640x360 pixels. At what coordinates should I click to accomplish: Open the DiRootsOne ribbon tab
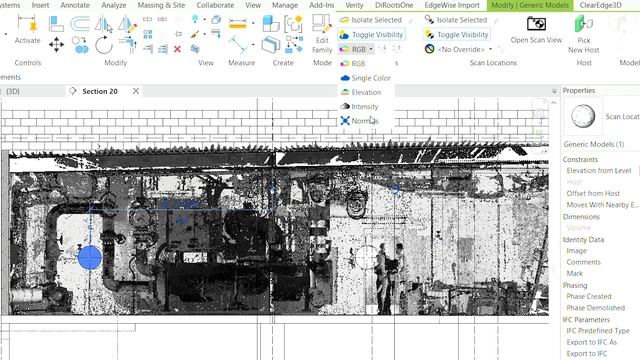click(x=394, y=5)
